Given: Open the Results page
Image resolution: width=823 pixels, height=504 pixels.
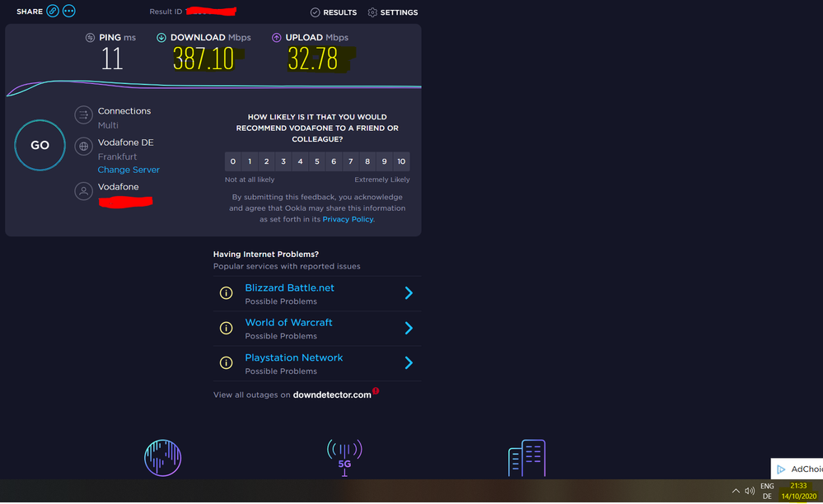Looking at the screenshot, I should (334, 12).
